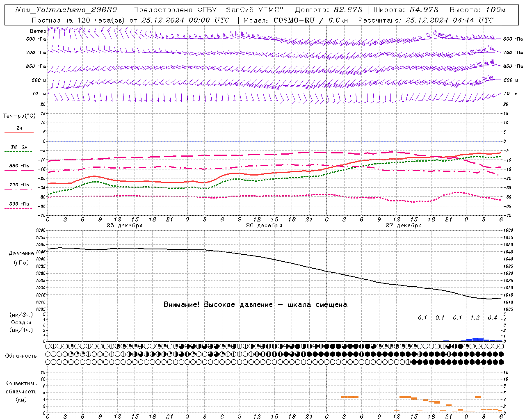Image resolution: width=525 pixels, height=420 pixels.
Task: Click the Давление pressure panel label
Action: point(21,253)
